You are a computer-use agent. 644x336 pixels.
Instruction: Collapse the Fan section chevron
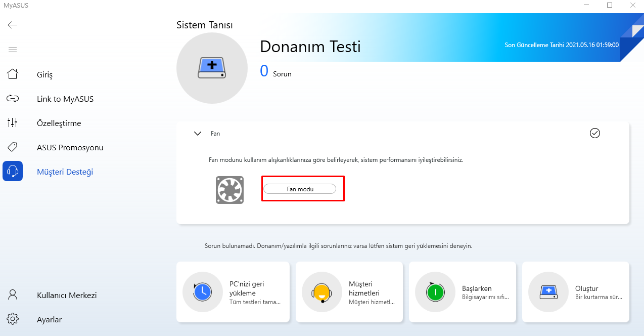[x=198, y=134]
